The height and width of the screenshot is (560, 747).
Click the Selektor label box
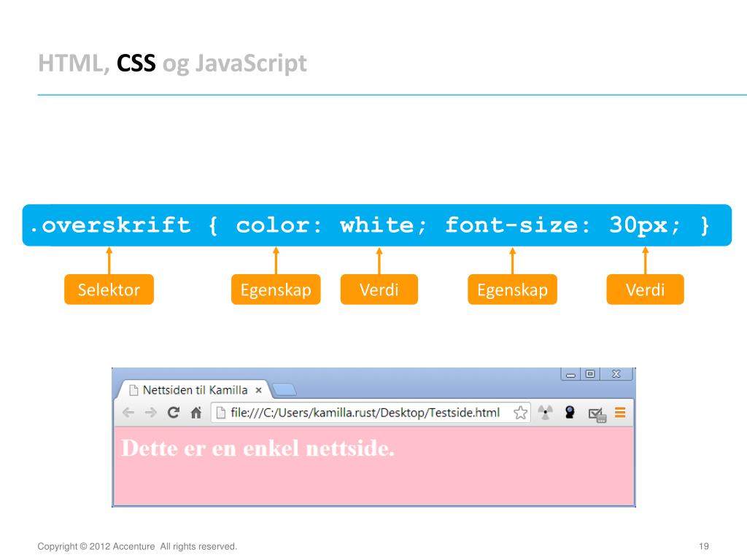[109, 289]
